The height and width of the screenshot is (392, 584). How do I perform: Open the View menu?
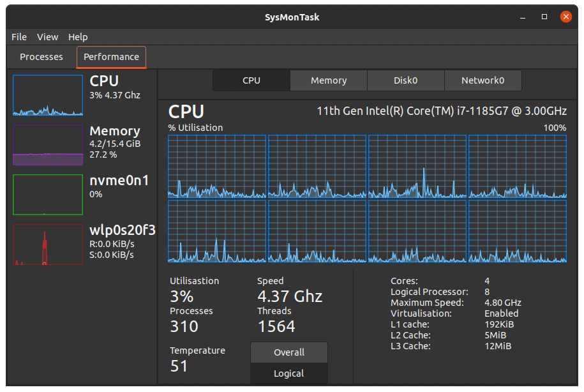pyautogui.click(x=47, y=37)
